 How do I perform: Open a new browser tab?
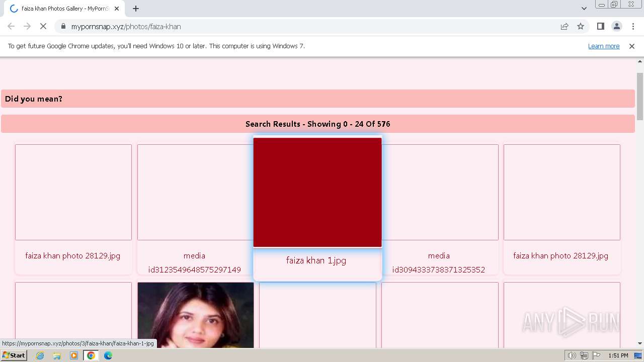click(136, 9)
